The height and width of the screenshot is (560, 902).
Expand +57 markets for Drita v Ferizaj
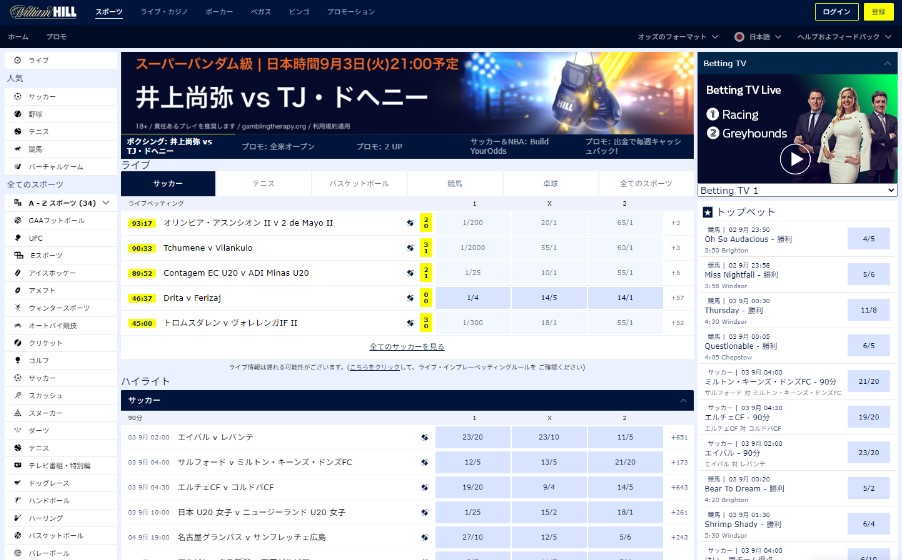pos(678,298)
